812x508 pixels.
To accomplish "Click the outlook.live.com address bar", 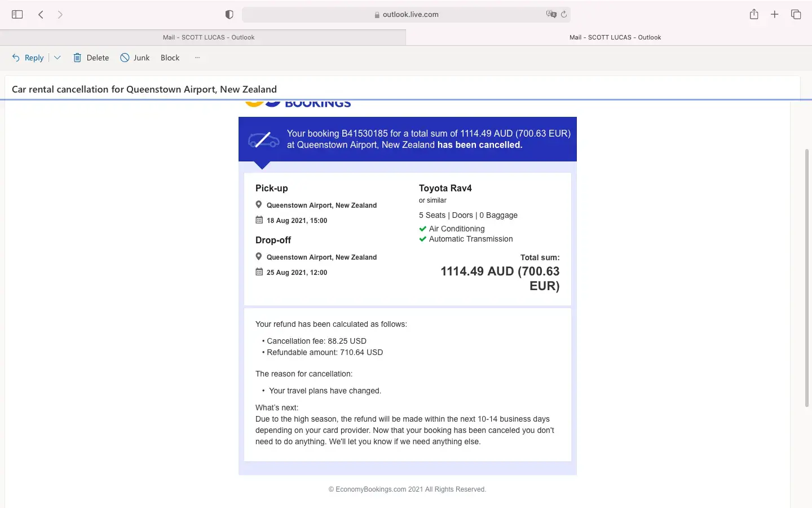I will click(410, 15).
